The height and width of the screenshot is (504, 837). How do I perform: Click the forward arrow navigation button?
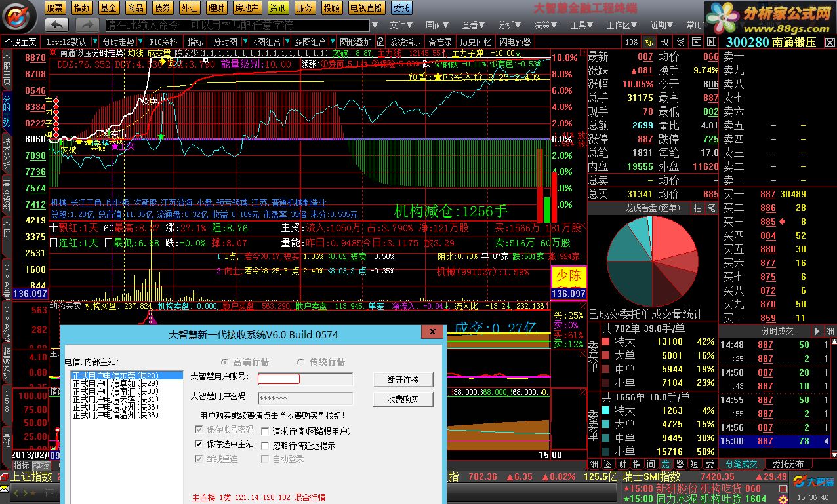pyautogui.click(x=87, y=25)
